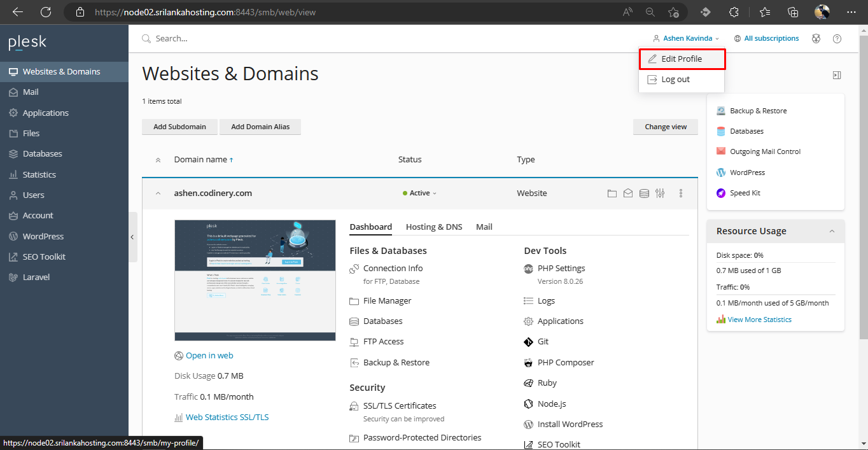This screenshot has width=868, height=450.
Task: Collapse the Resource Usage panel
Action: (x=832, y=231)
